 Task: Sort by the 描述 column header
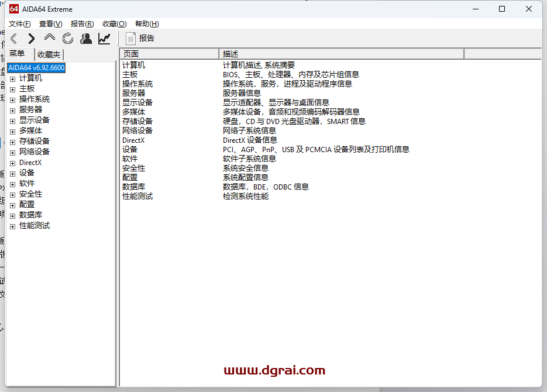click(342, 54)
